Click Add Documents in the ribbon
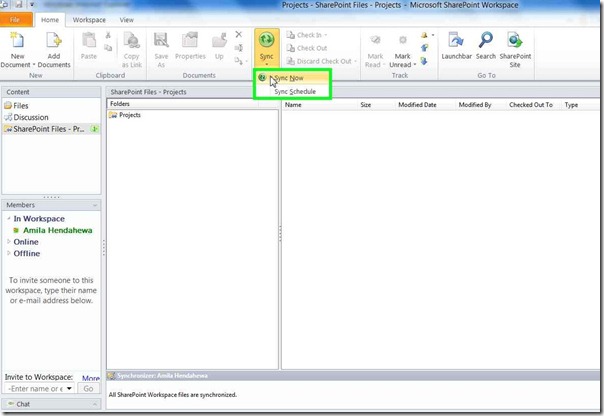604x416 pixels. click(x=54, y=50)
